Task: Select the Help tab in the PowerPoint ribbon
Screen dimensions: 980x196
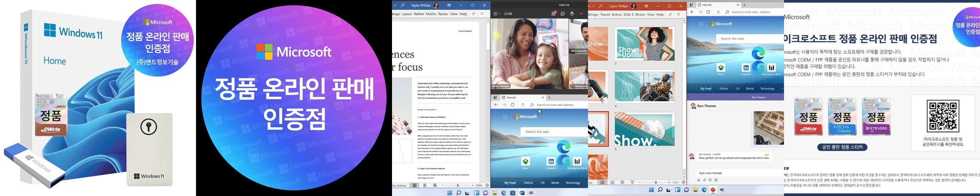Action: (660, 15)
